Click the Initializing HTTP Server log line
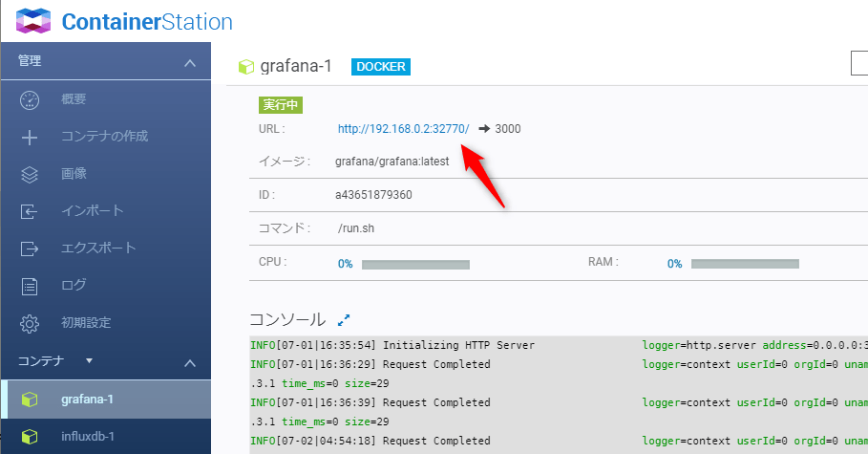 click(559, 345)
